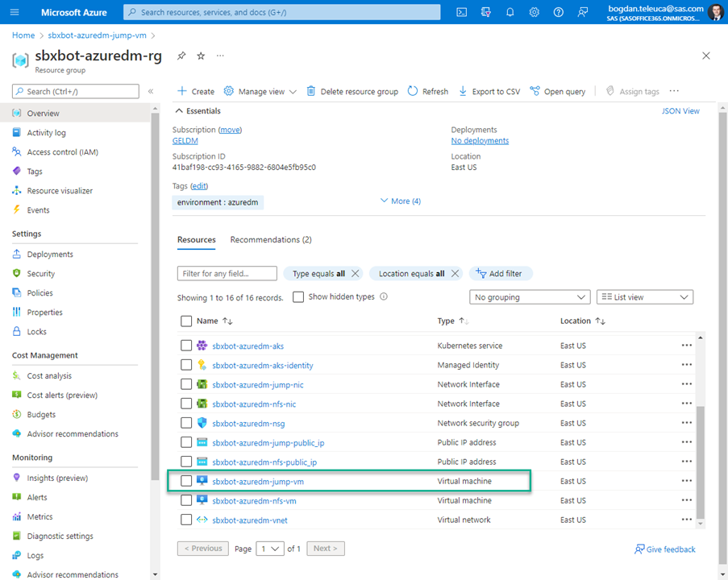The width and height of the screenshot is (728, 580).
Task: Select all resources via the Name header checkbox
Action: [186, 321]
